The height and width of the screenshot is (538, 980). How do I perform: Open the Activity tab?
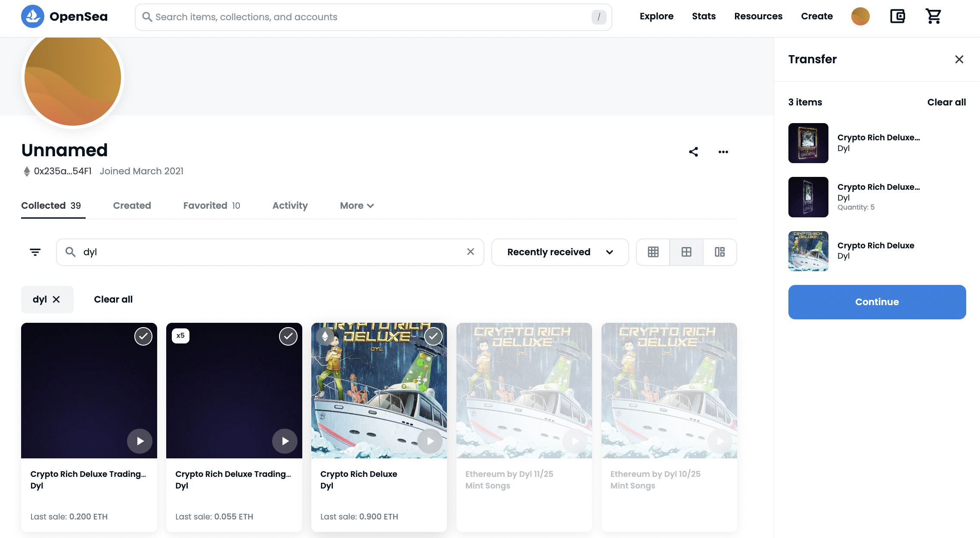[x=290, y=206]
